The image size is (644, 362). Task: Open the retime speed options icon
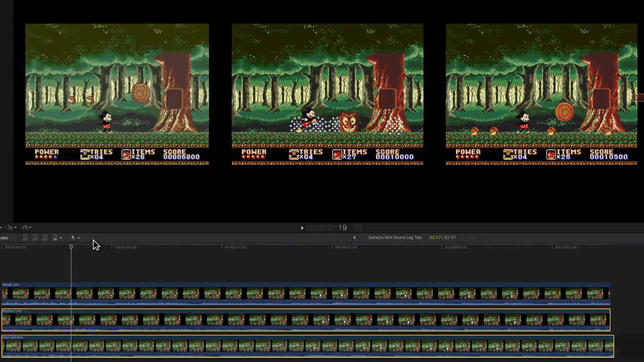(x=27, y=227)
